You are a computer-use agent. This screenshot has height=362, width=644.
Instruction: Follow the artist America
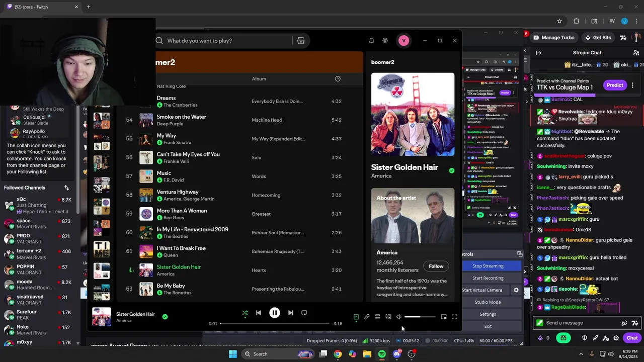(x=436, y=266)
